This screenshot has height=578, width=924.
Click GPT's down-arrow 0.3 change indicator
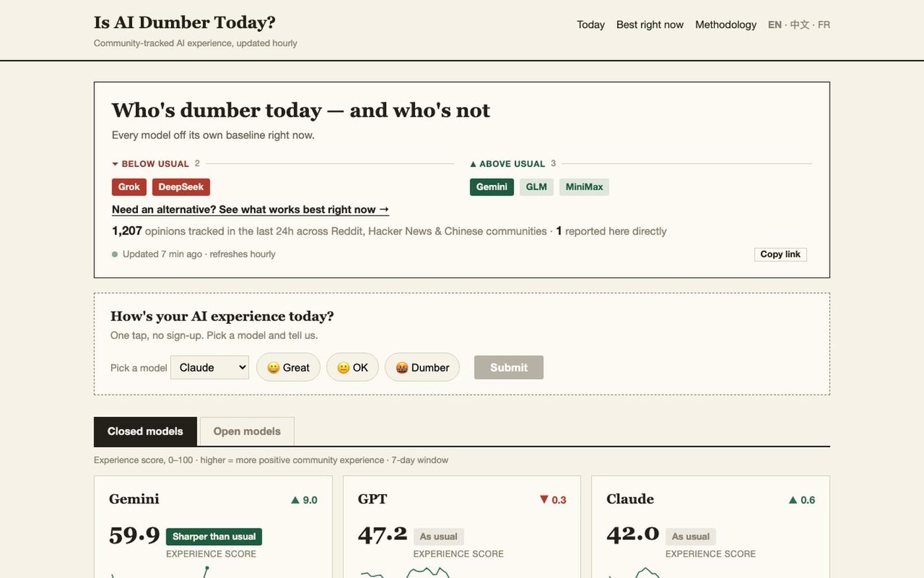coord(553,500)
